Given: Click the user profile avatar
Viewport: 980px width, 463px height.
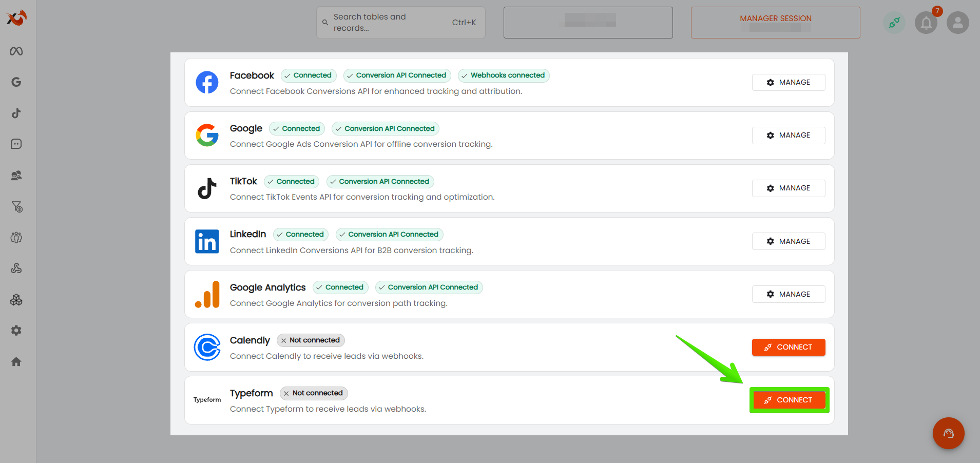Looking at the screenshot, I should click(957, 23).
